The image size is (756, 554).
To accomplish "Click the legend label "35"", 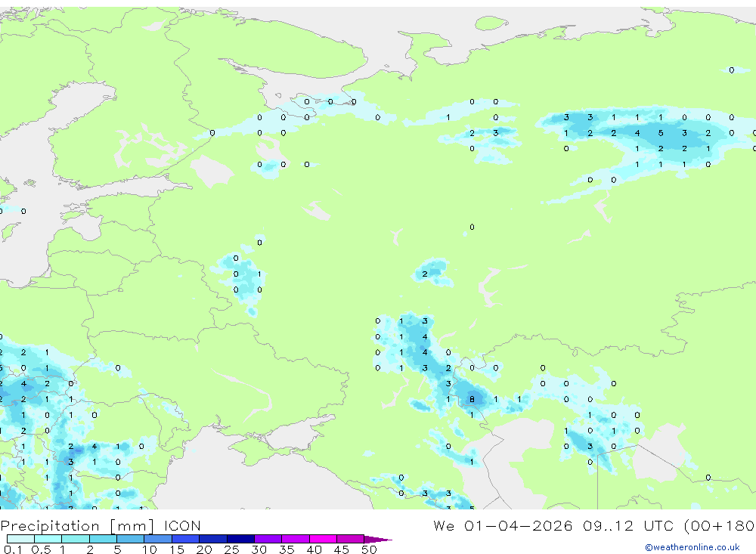I will [x=287, y=549].
